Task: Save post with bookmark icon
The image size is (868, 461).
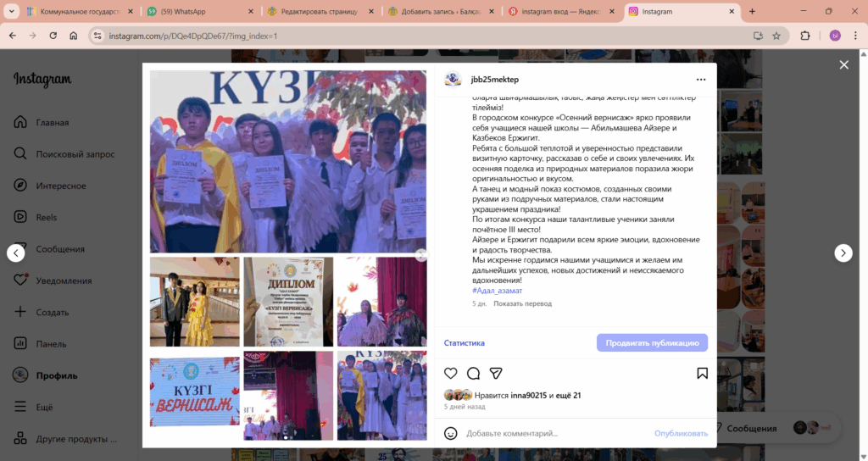Action: click(x=702, y=374)
